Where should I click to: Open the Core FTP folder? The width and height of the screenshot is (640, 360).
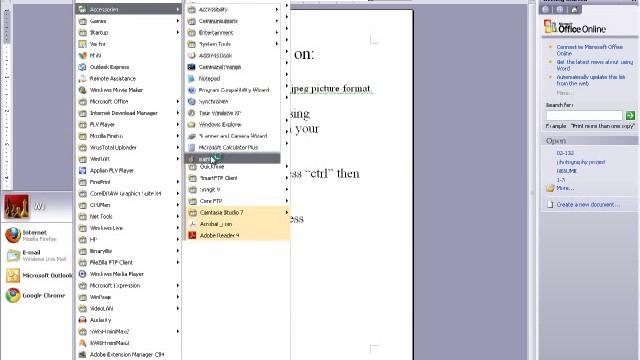coord(238,201)
